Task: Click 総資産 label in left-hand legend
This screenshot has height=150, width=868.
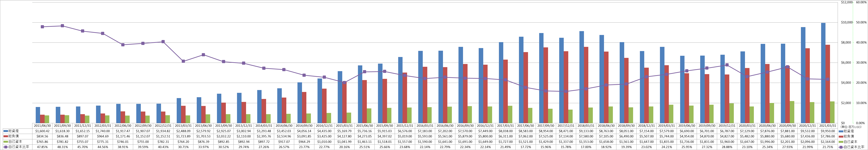Action: (13, 131)
